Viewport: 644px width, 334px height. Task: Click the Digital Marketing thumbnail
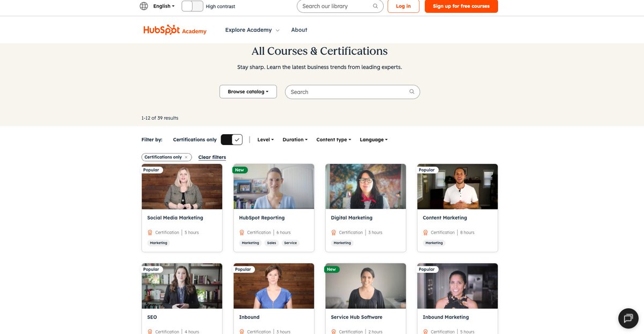[365, 186]
